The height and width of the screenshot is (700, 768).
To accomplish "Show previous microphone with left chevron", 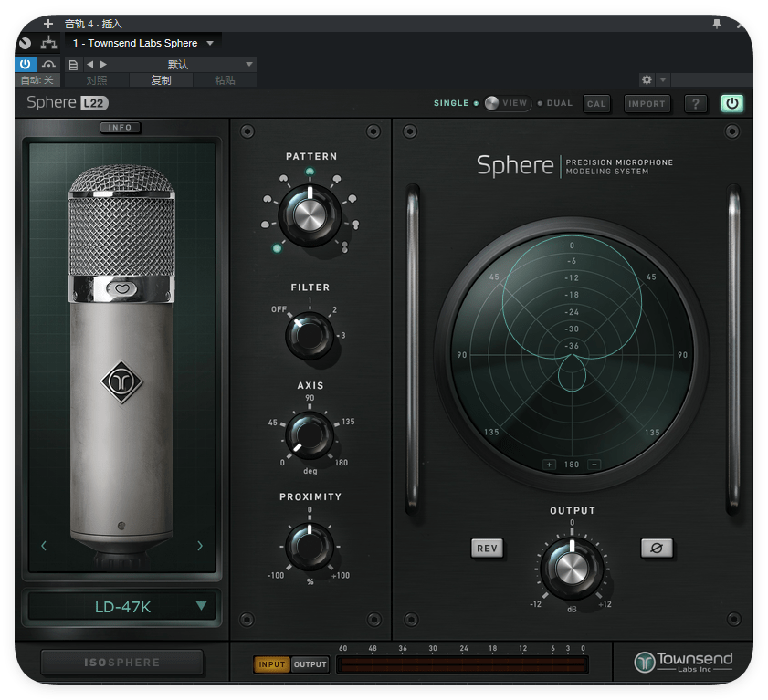I will (x=44, y=546).
